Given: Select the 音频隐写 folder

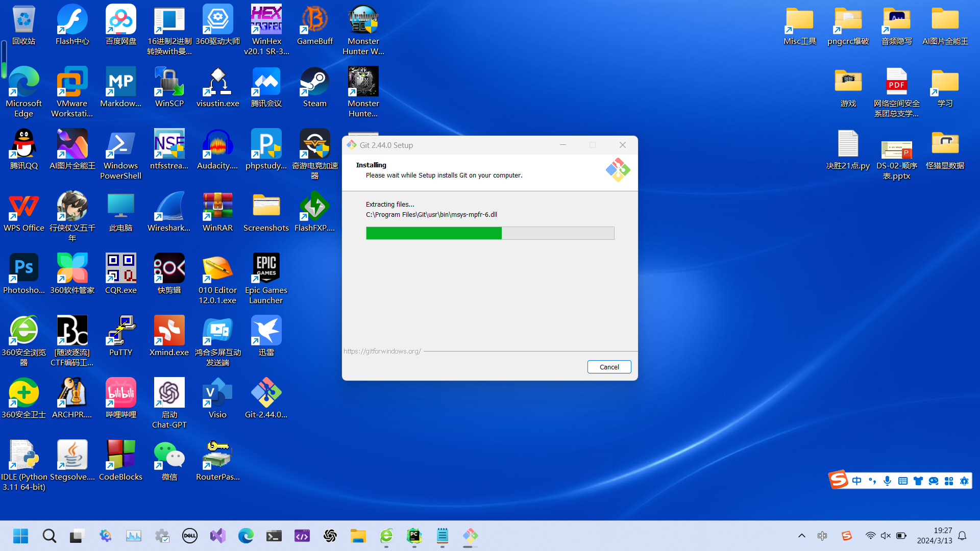Looking at the screenshot, I should pos(897,26).
